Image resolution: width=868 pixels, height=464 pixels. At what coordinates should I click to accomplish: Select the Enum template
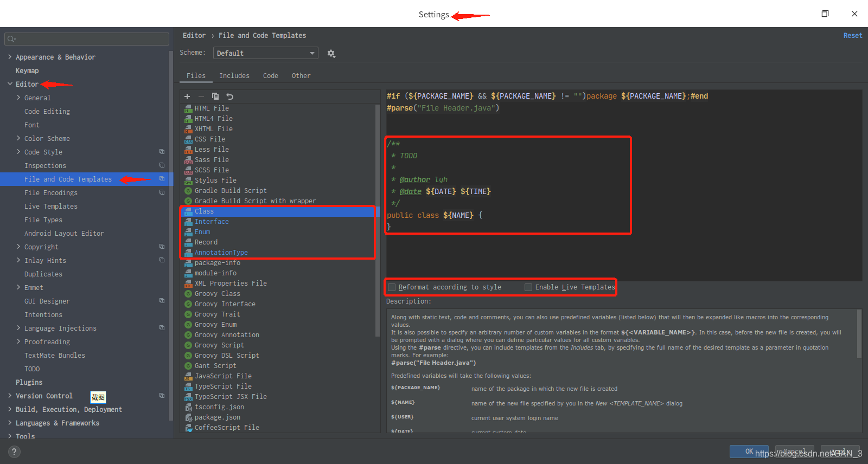[202, 232]
